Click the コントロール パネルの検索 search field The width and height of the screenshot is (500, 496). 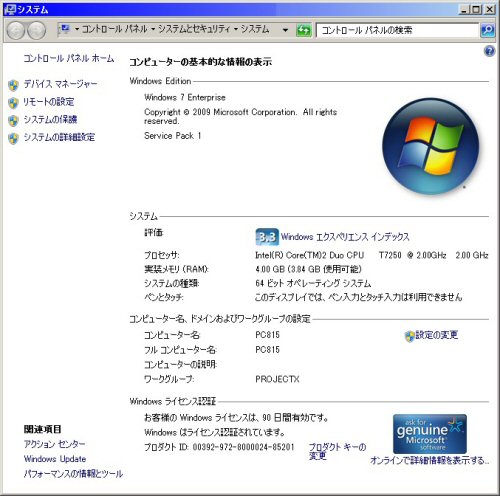[x=397, y=30]
